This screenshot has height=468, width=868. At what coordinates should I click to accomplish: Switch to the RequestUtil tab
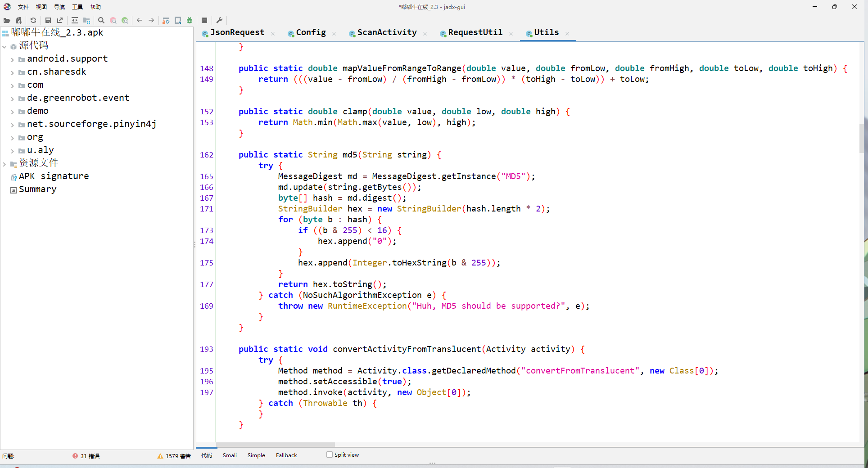pos(475,32)
